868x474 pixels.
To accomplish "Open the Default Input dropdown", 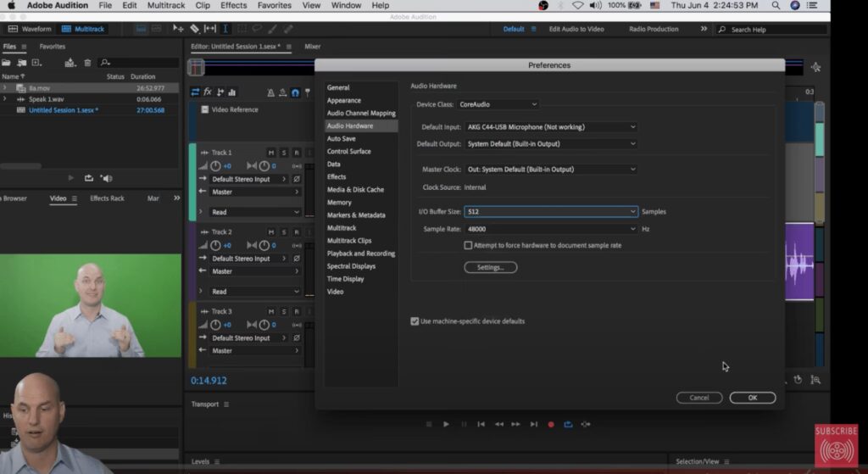I will point(550,127).
